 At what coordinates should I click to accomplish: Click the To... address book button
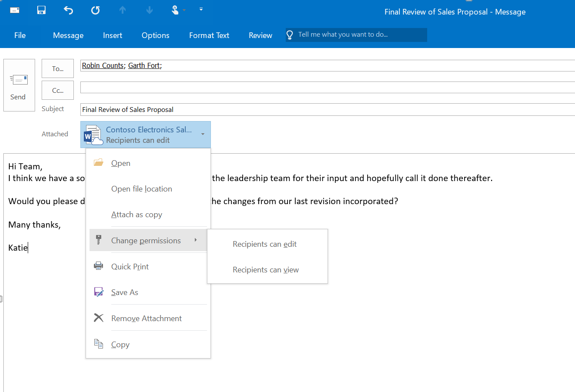click(58, 68)
